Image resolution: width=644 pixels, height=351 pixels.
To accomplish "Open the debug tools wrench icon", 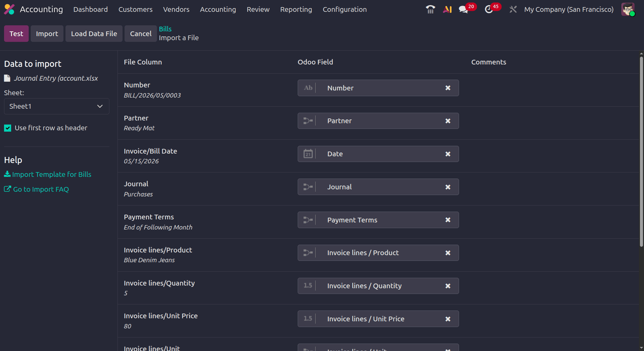I will 513,9.
